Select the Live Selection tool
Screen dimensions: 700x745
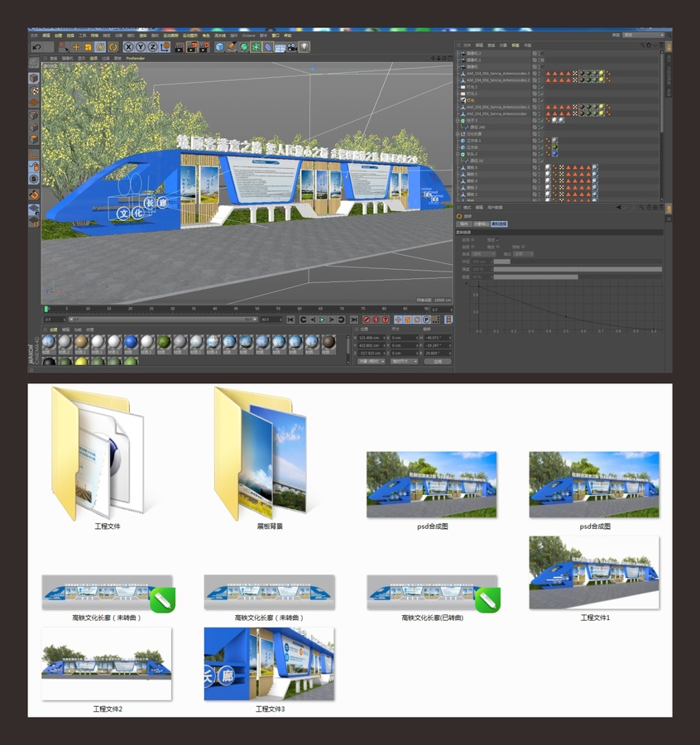[64, 46]
